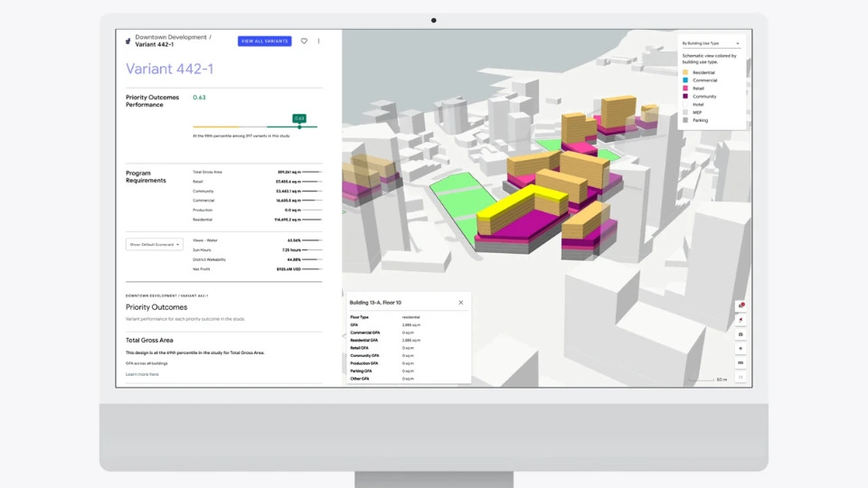This screenshot has height=488, width=868.
Task: Click the app logo beside Downtown Development
Action: (127, 41)
